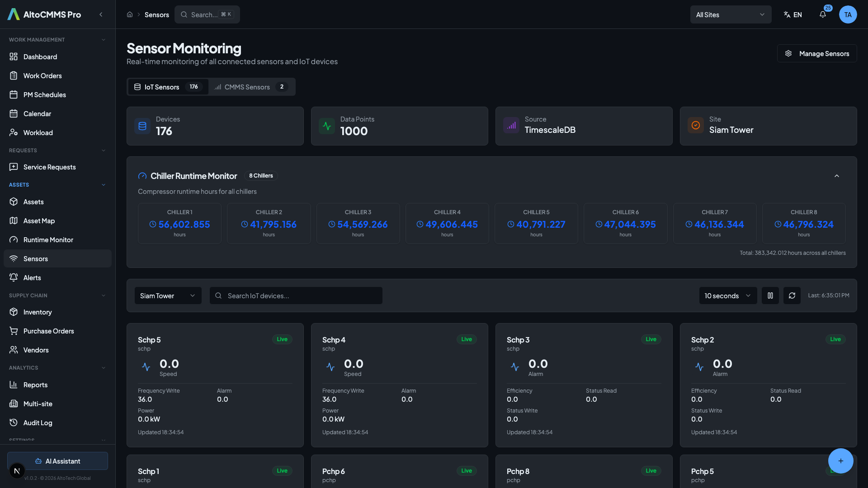Click the Manage Sensors button

pos(816,53)
